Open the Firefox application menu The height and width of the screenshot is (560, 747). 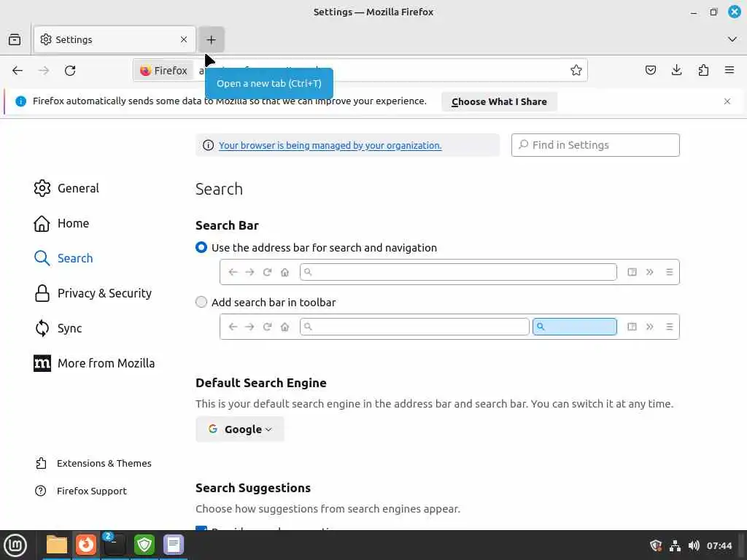click(729, 71)
